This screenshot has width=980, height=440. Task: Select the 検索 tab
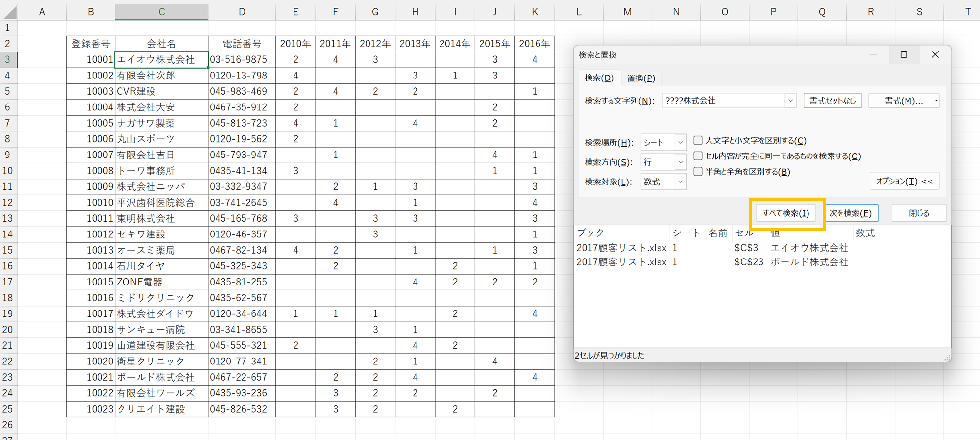click(599, 78)
